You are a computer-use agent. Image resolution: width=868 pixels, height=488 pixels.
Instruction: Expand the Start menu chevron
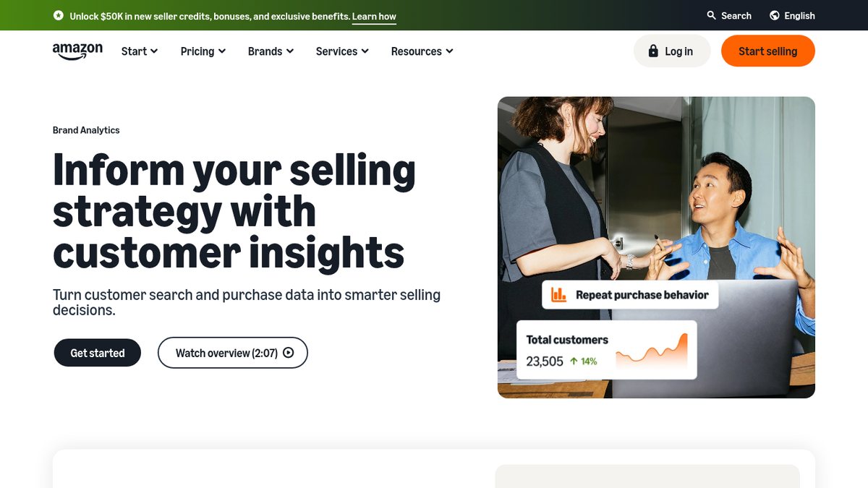(x=154, y=51)
